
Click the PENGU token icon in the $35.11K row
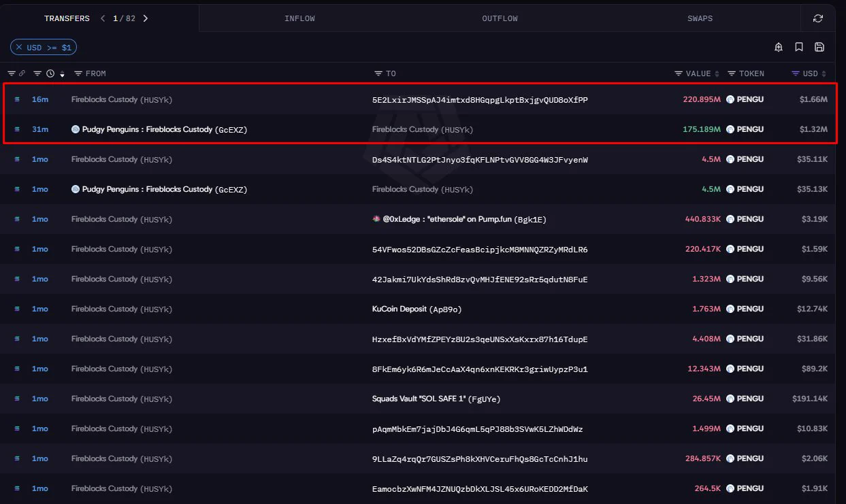(x=730, y=159)
